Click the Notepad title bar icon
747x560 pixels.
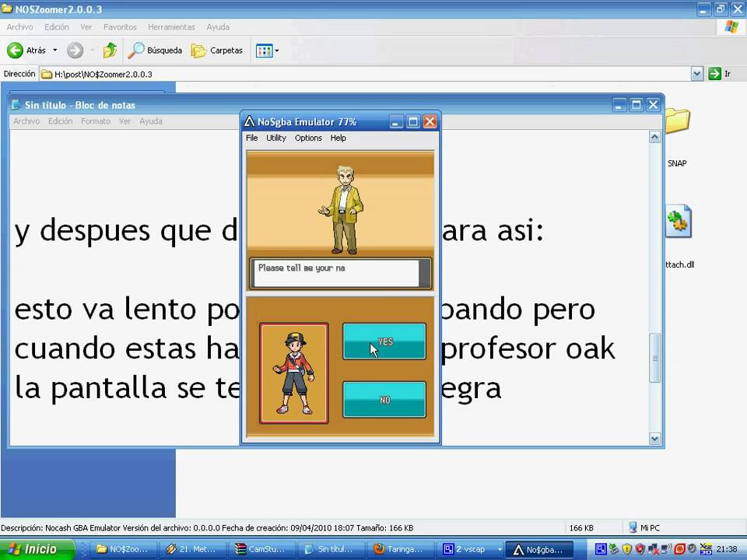pyautogui.click(x=16, y=105)
